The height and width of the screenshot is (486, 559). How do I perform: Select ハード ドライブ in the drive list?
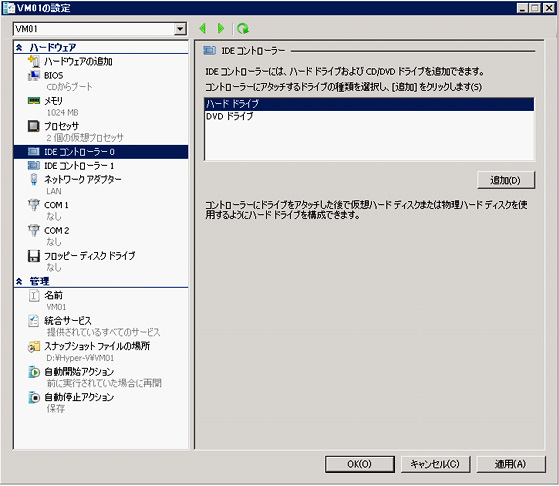[x=369, y=104]
